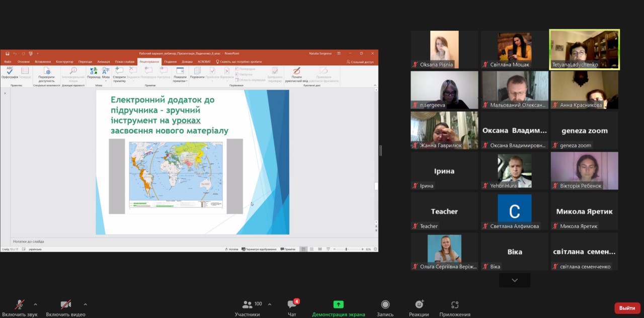Expand the slide thumbnails pane arrow
The width and height of the screenshot is (644, 318).
click(5, 93)
